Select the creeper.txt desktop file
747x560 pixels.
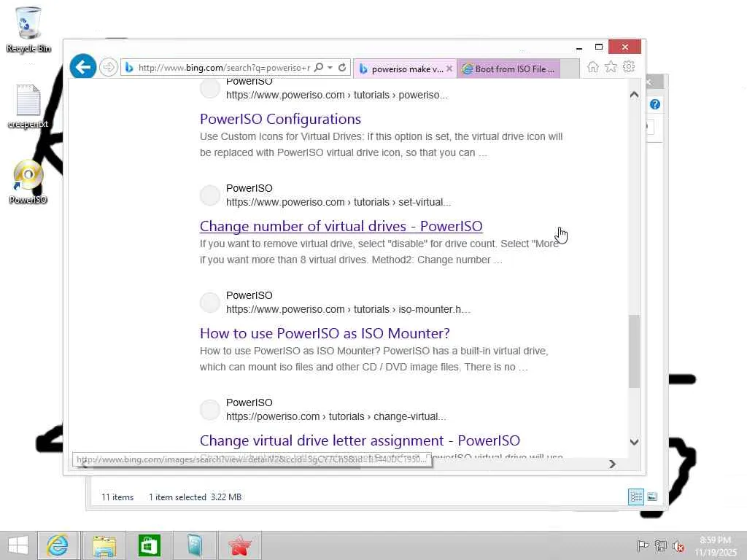click(28, 106)
